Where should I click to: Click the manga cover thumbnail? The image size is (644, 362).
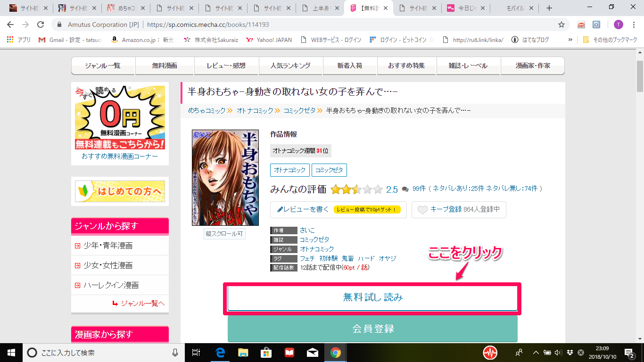225,178
